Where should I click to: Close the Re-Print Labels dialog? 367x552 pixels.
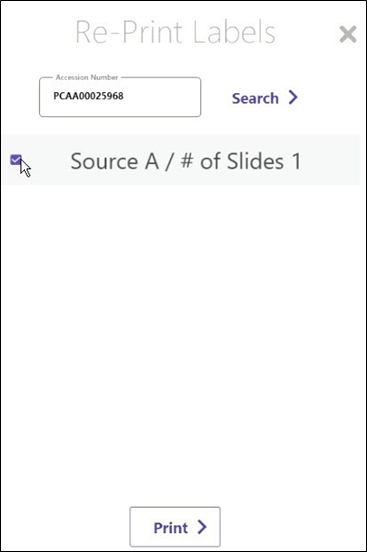[x=348, y=34]
